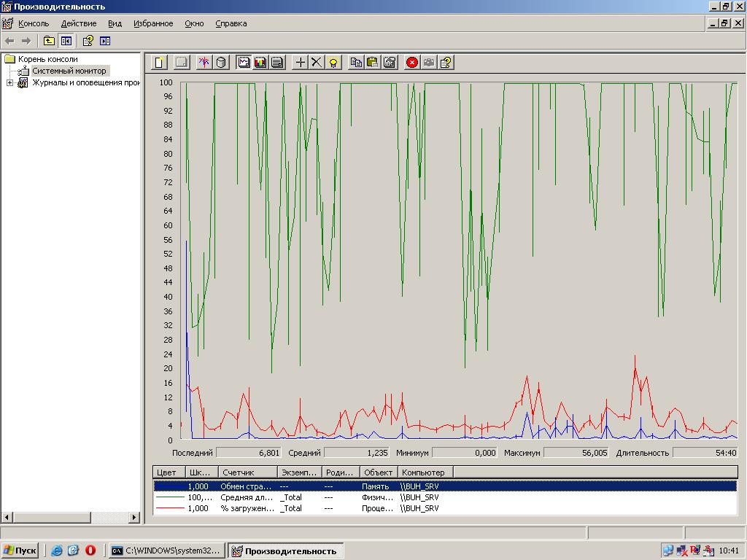Click the Delete counter X icon
This screenshot has height=560, width=747.
pyautogui.click(x=317, y=63)
